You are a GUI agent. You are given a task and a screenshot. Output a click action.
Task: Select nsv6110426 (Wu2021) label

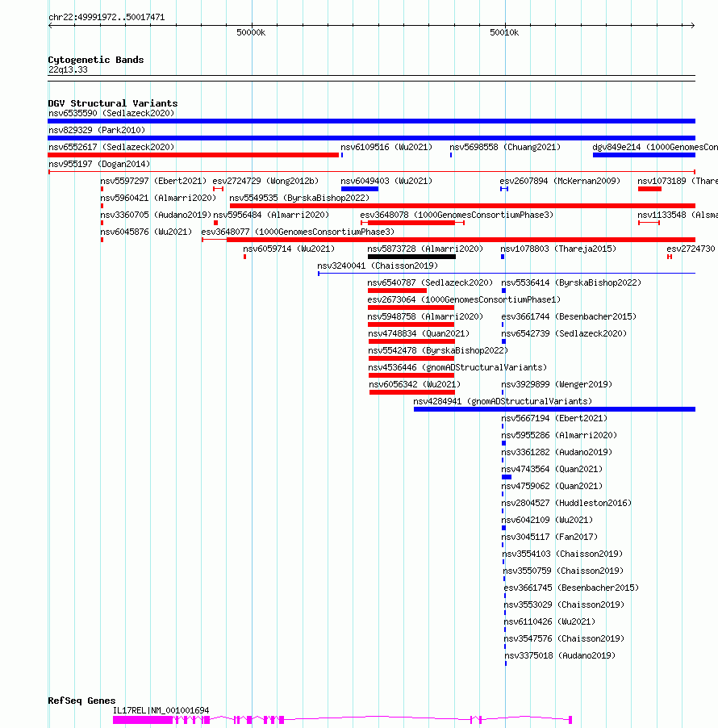click(x=549, y=621)
